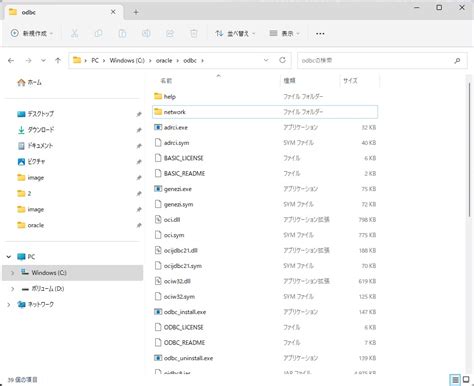Click the search magnifier icon
The image size is (474, 386).
pos(457,60)
